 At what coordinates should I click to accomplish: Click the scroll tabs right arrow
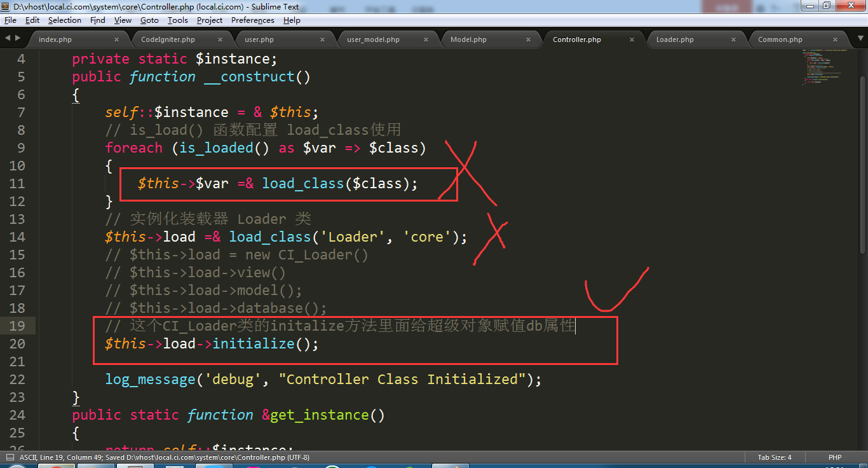17,38
